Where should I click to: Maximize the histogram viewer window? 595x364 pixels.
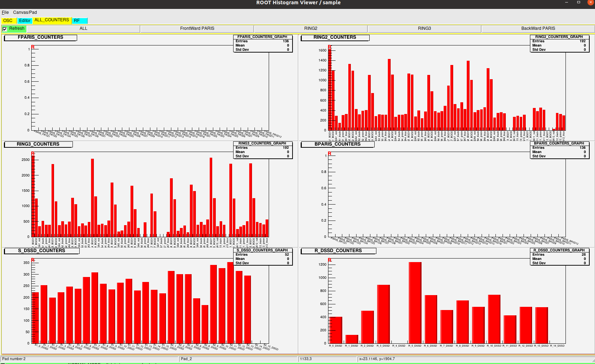[x=579, y=2]
